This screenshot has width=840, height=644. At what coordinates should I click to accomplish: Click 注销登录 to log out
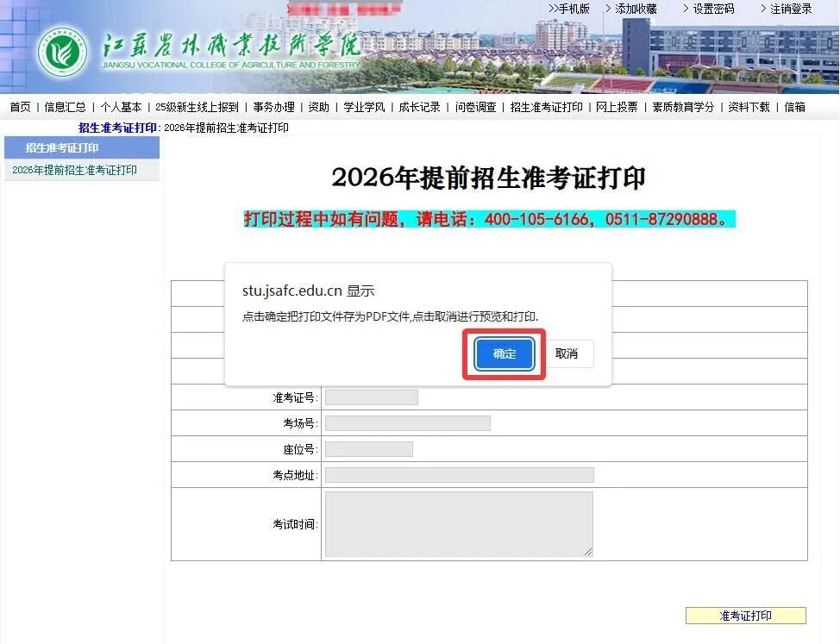point(791,9)
